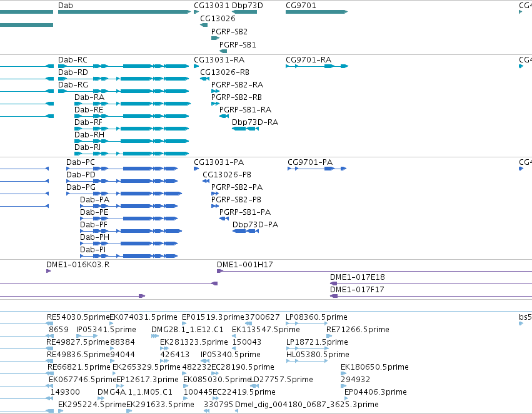Select the Dab-RI transcript

click(132, 154)
